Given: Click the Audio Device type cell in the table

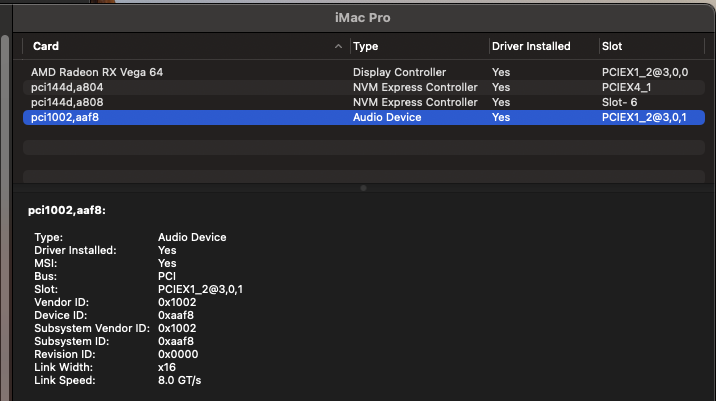Looking at the screenshot, I should click(x=387, y=117).
